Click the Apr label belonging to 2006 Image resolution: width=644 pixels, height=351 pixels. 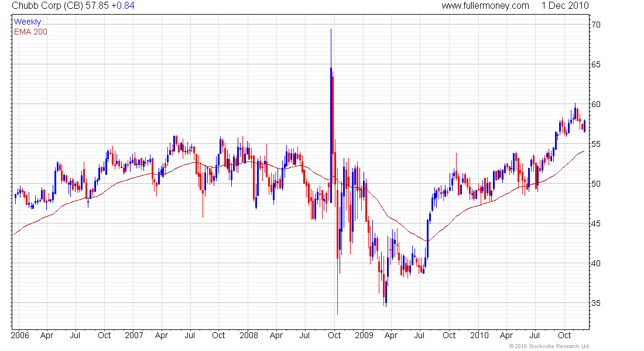47,335
